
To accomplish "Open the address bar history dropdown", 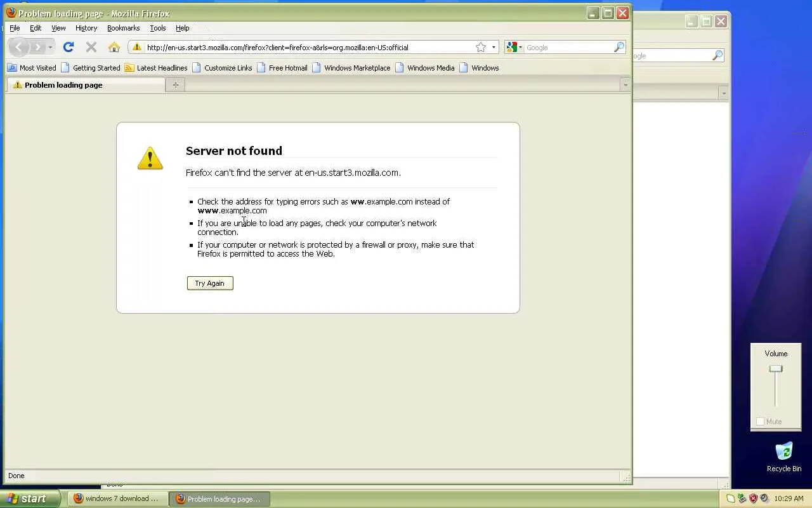I will tap(494, 47).
